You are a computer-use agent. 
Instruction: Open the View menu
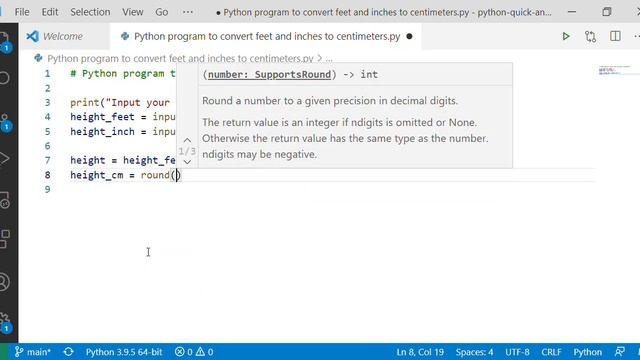coord(133,12)
